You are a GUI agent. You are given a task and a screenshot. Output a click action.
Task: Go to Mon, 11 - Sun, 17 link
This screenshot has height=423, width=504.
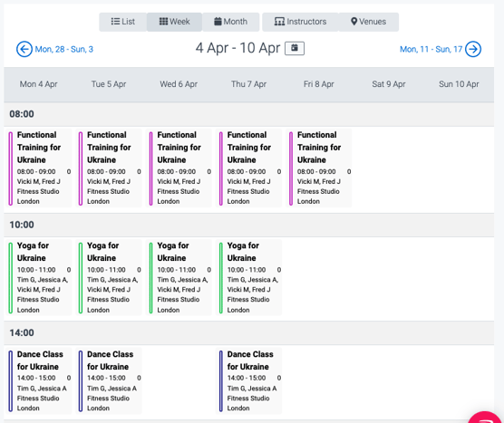point(431,49)
